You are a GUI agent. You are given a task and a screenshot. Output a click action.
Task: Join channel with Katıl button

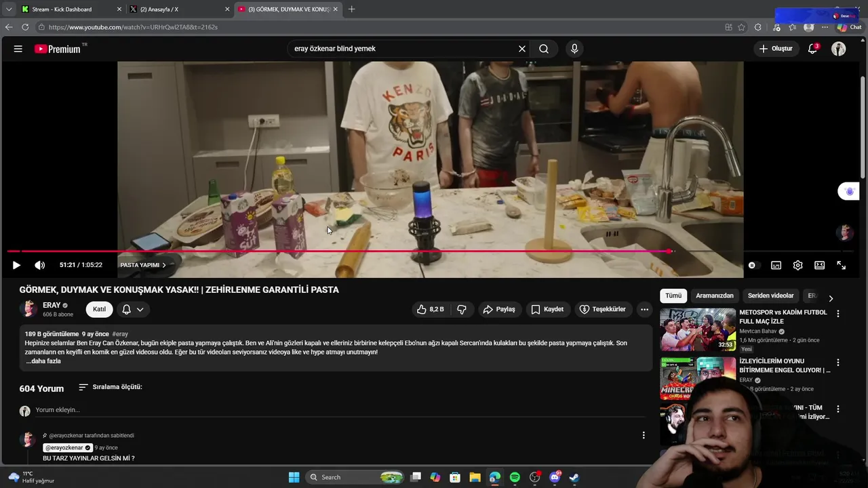(99, 309)
